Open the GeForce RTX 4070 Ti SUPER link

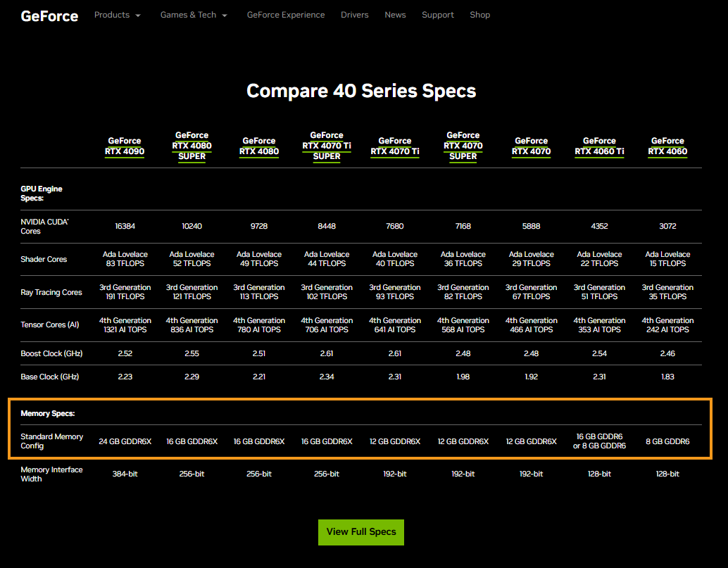click(327, 146)
